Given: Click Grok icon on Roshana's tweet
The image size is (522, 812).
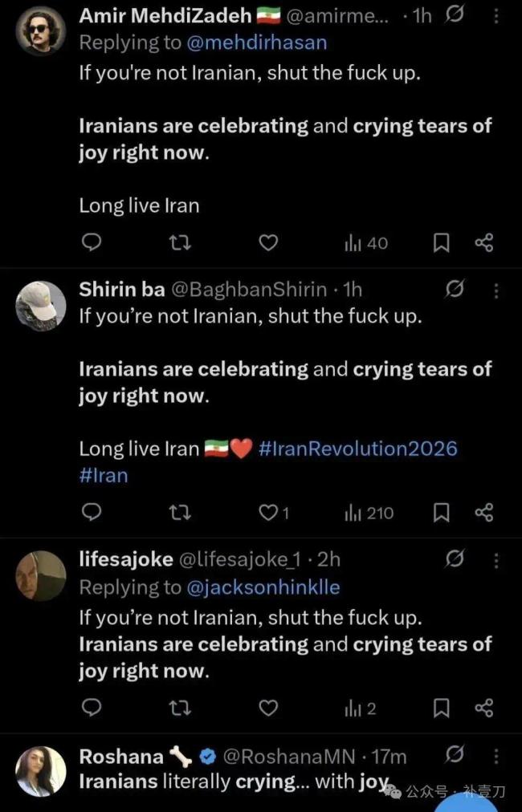Looking at the screenshot, I should click(x=455, y=755).
